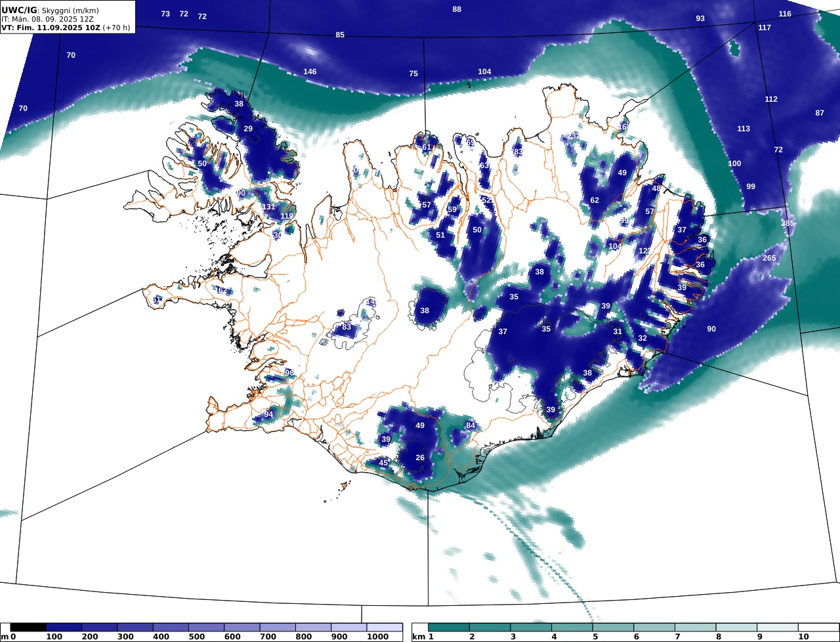
Task: Select the value 45 on the south coast
Action: (384, 463)
